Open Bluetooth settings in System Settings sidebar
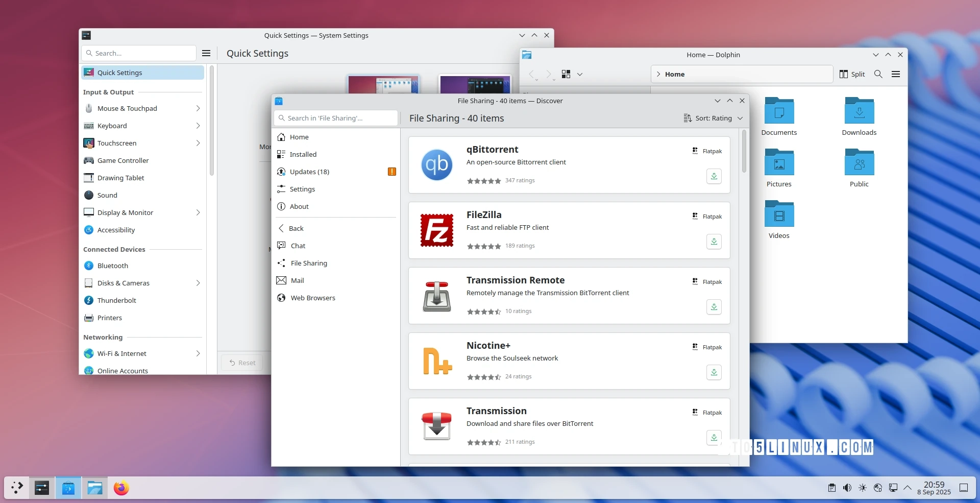The height and width of the screenshot is (503, 980). 112,266
